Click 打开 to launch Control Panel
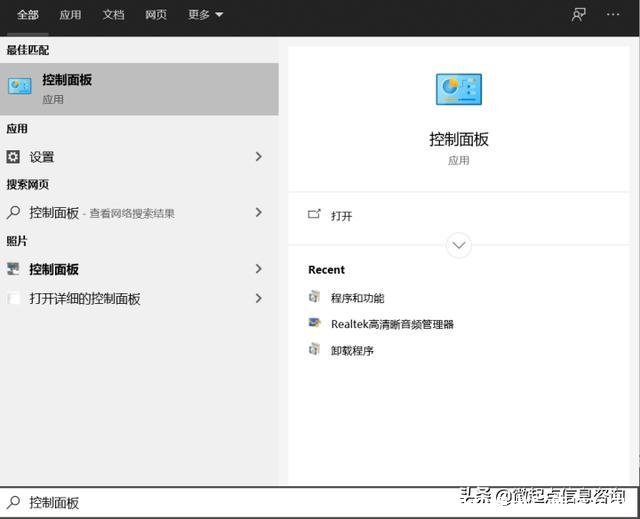Screen dimensions: 640x519 coord(341,216)
